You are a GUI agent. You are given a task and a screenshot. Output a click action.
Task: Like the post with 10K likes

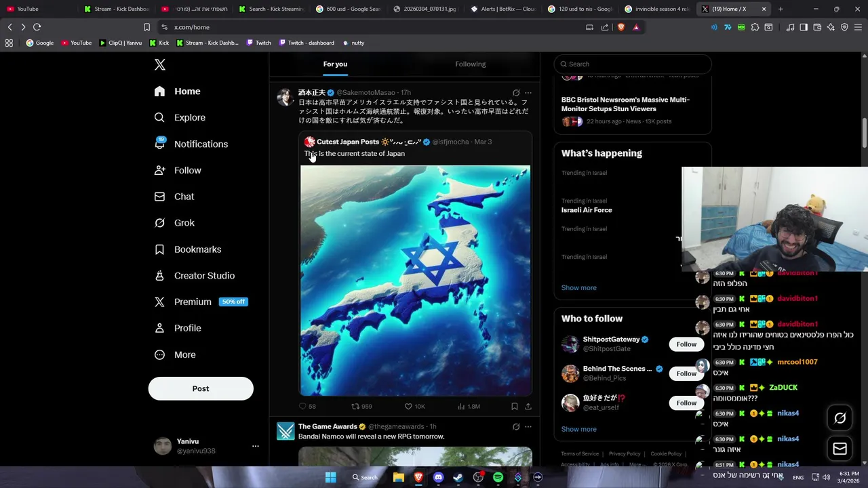(415, 407)
